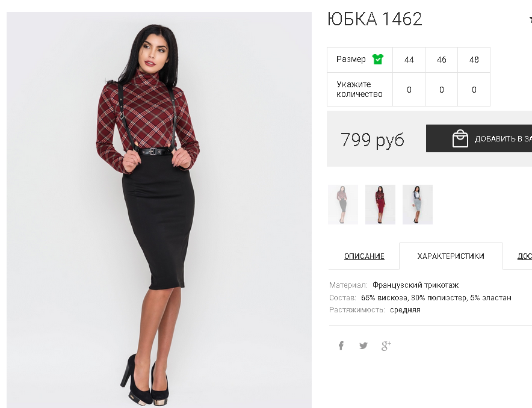Set quantity field for size 48
This screenshot has height=408, width=532.
coord(474,90)
